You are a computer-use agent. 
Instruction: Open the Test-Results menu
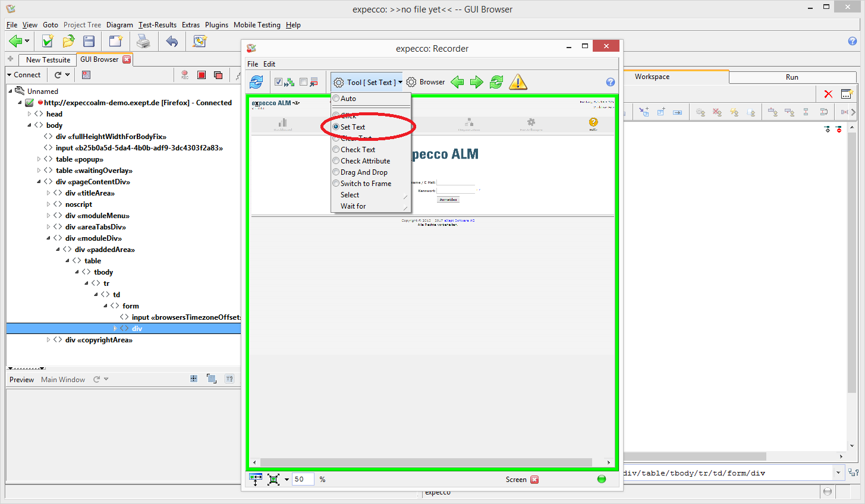158,25
